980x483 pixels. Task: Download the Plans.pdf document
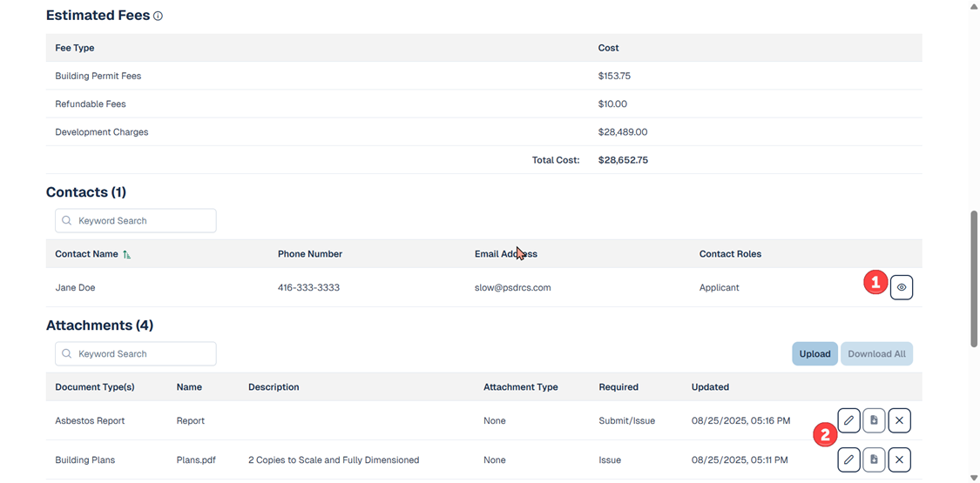tap(874, 460)
